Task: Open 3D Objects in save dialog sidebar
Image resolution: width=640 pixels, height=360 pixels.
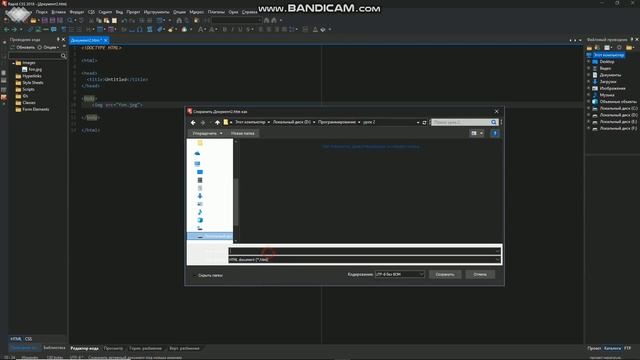Action: (x=200, y=220)
